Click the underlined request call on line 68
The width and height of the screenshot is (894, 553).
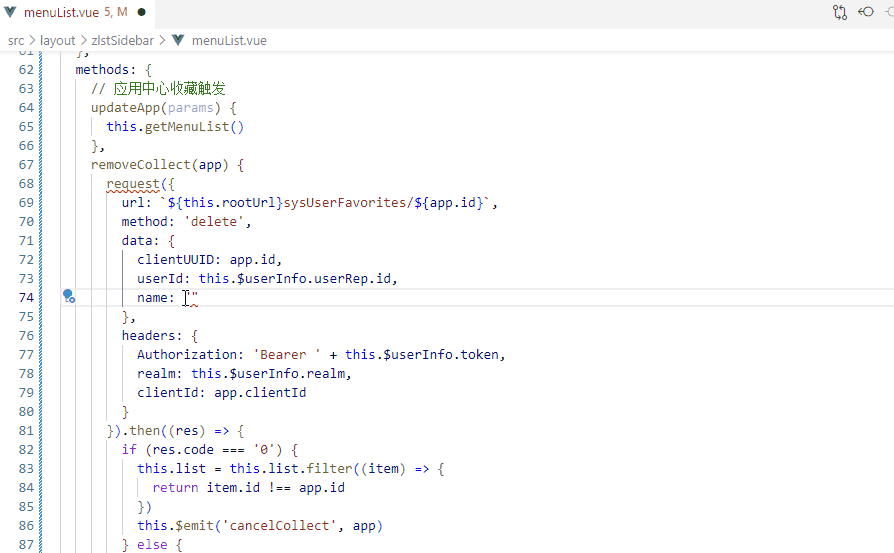tap(133, 183)
